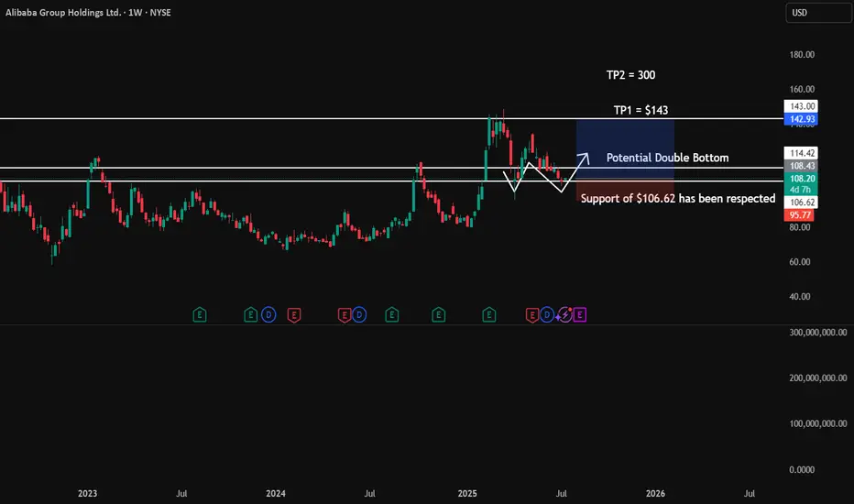Open the blue dividend marker from December 2023
This screenshot has height=504, width=854.
point(268,314)
